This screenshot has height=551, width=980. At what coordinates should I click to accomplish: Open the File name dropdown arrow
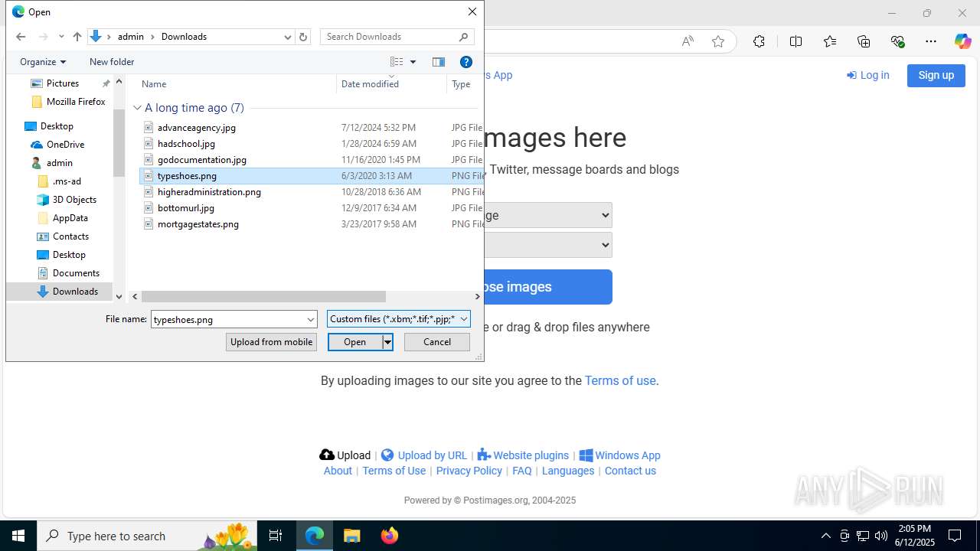pos(311,319)
